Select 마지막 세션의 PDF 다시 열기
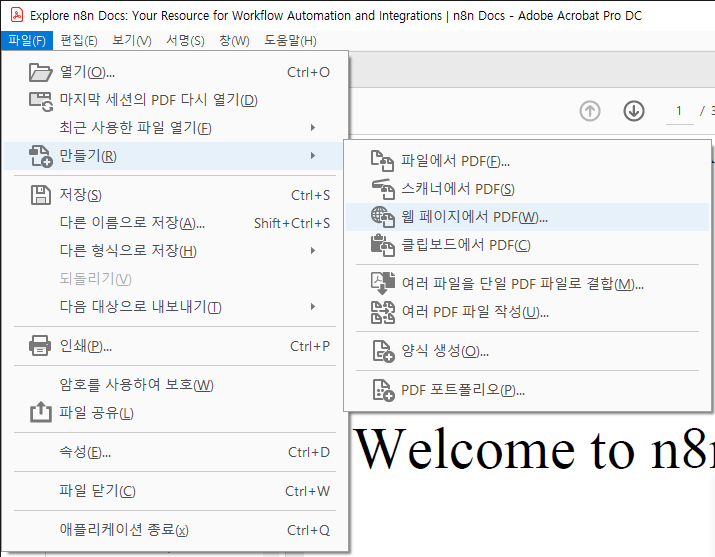The width and height of the screenshot is (715, 557). coord(175,100)
